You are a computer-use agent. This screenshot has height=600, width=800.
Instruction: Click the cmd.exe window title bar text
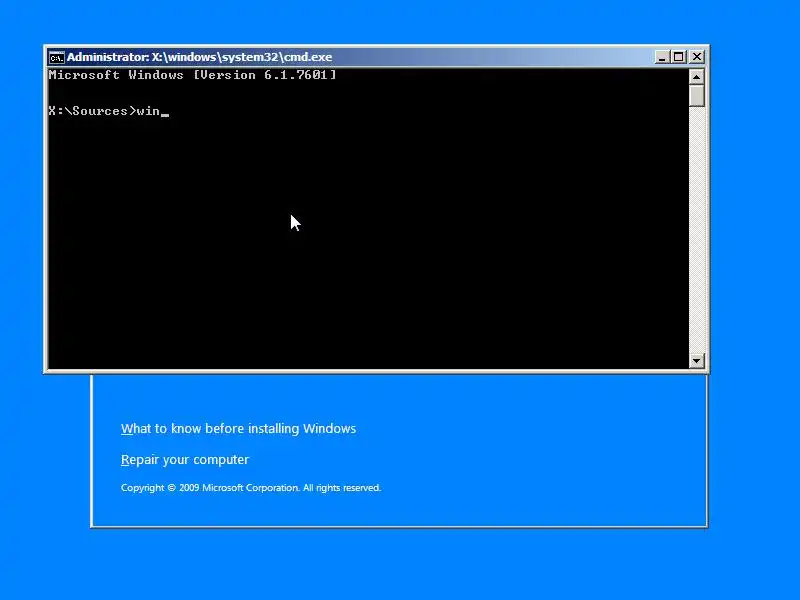[x=199, y=57]
